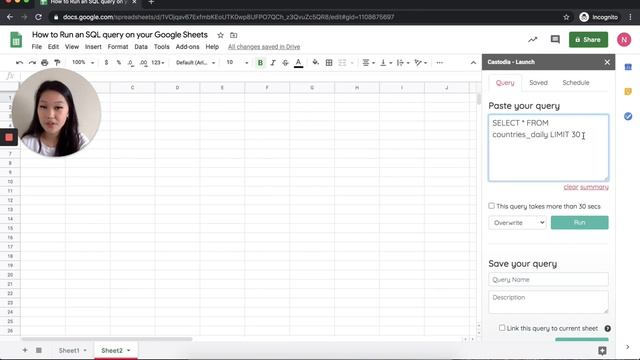Open the Add-ons menu
The height and width of the screenshot is (360, 640).
(x=187, y=47)
